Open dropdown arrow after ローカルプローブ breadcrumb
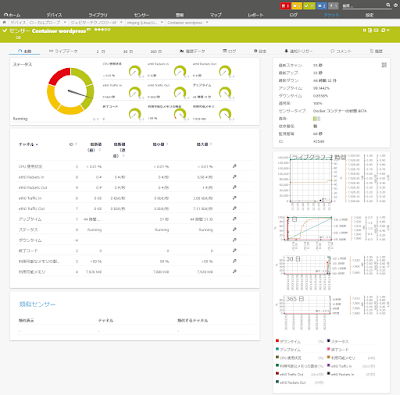400x395 pixels. (x=65, y=22)
